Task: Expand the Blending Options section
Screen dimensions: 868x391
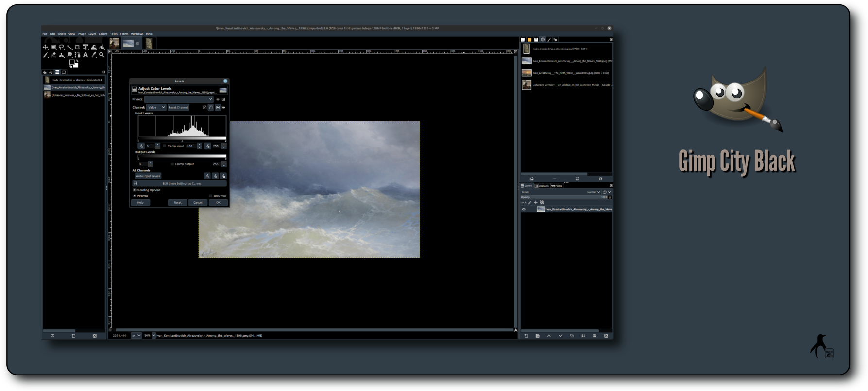Action: click(135, 190)
